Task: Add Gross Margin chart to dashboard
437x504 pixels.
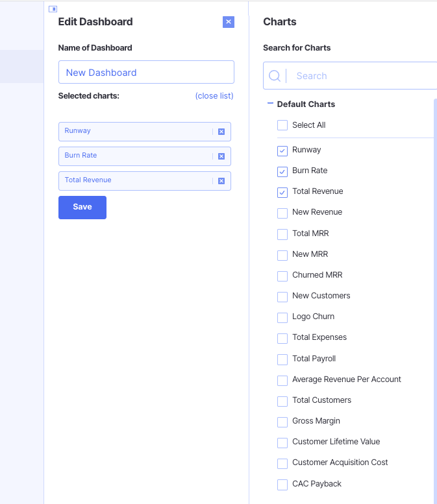Action: coord(282,422)
